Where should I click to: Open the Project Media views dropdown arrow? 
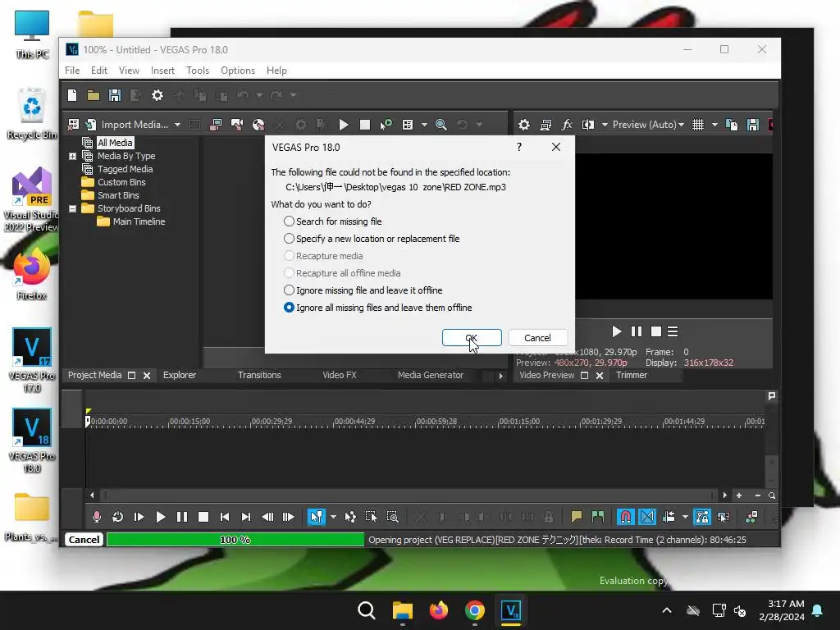[424, 125]
